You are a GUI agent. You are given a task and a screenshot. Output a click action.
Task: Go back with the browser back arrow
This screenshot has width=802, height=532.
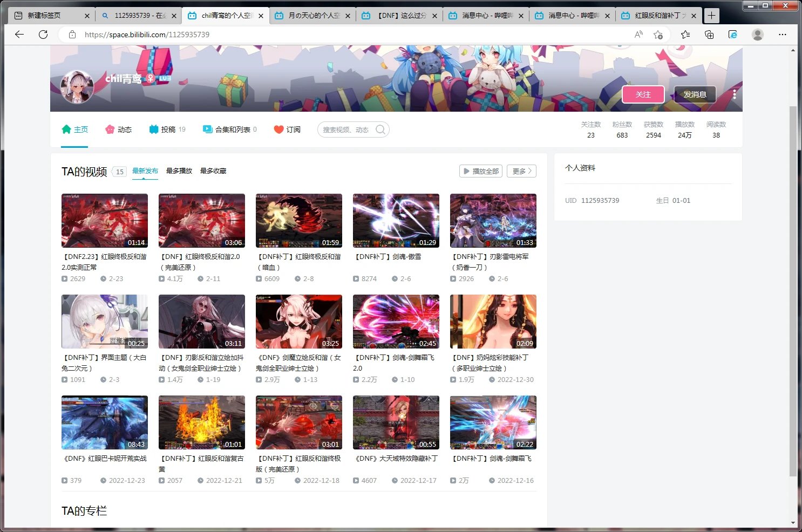19,35
